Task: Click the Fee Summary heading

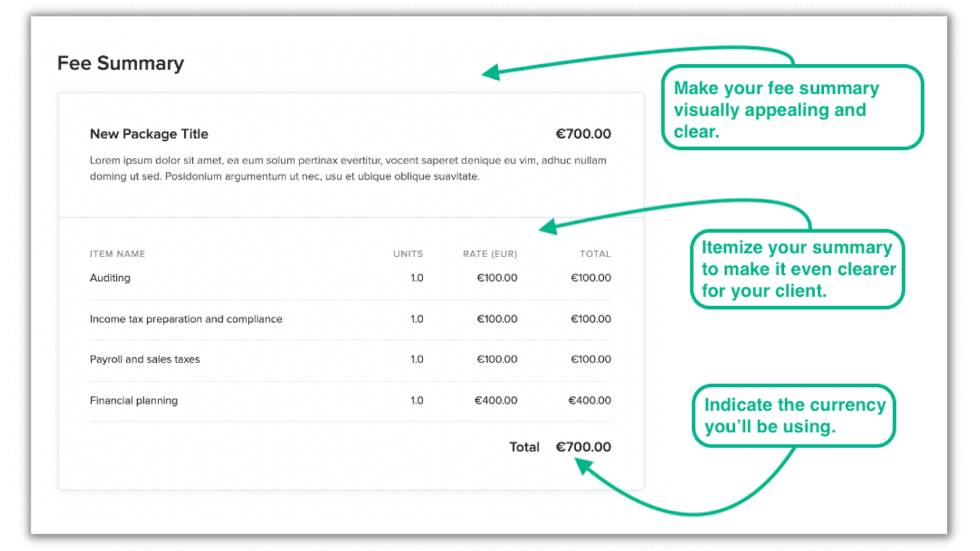Action: [x=121, y=63]
